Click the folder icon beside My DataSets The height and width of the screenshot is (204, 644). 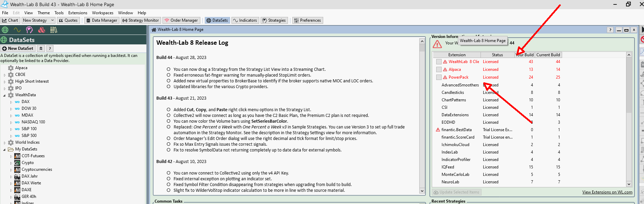11,149
